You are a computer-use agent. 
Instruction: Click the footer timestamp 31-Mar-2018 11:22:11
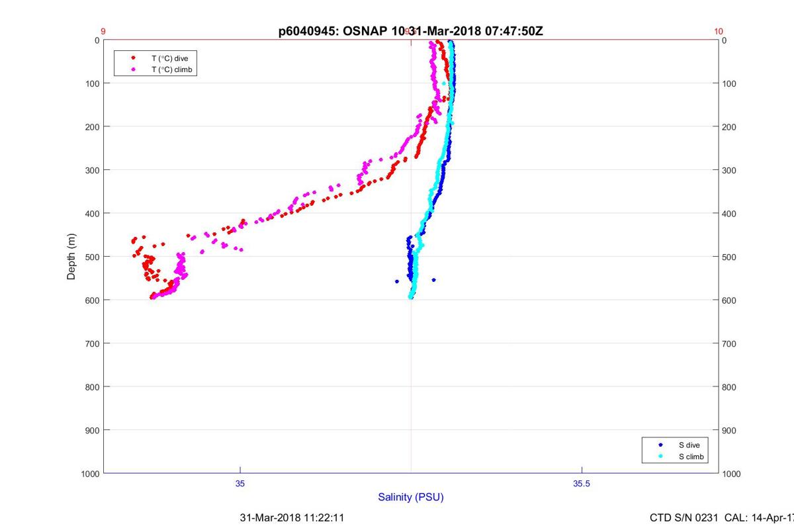292,517
